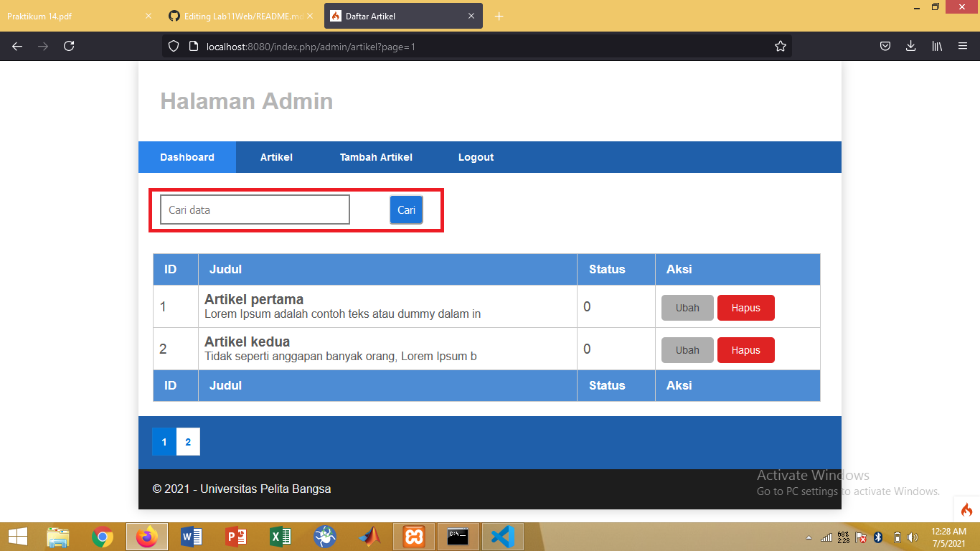980x551 pixels.
Task: Open the Firefox hamburger menu
Action: point(963,45)
